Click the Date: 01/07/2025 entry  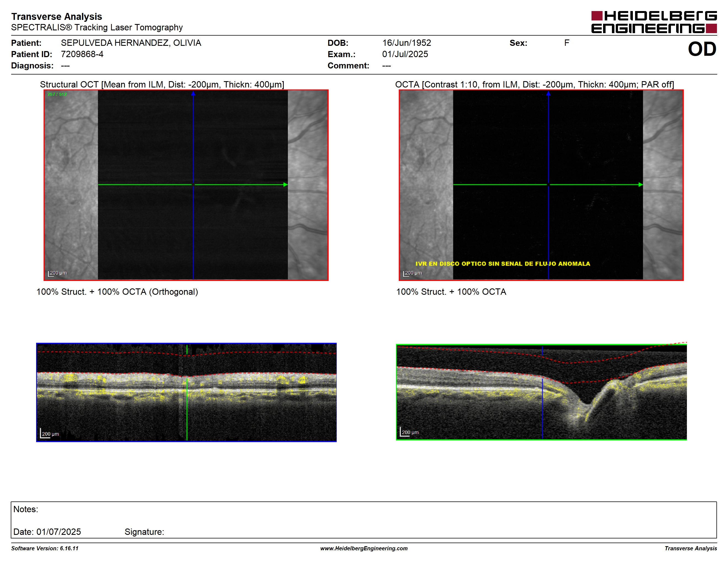point(47,532)
